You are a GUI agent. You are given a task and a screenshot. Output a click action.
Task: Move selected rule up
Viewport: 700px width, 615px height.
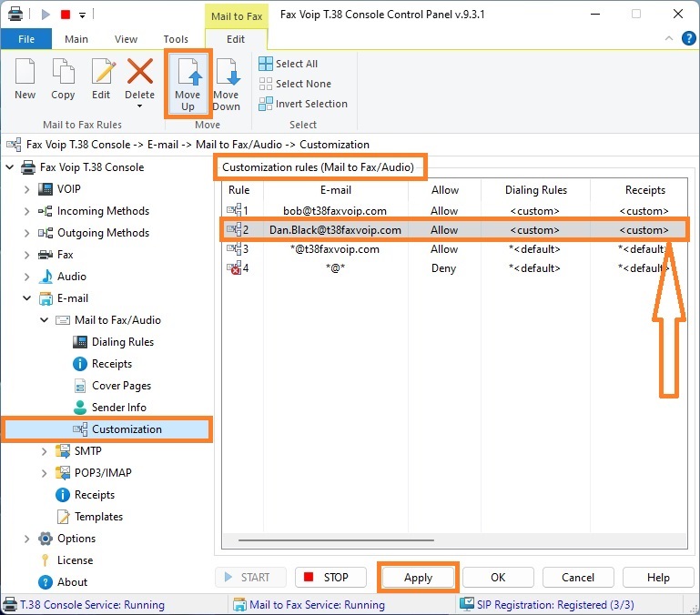tap(188, 83)
